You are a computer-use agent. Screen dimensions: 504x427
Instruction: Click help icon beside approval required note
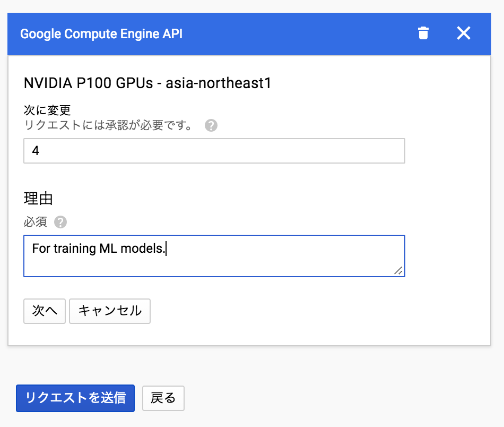211,126
